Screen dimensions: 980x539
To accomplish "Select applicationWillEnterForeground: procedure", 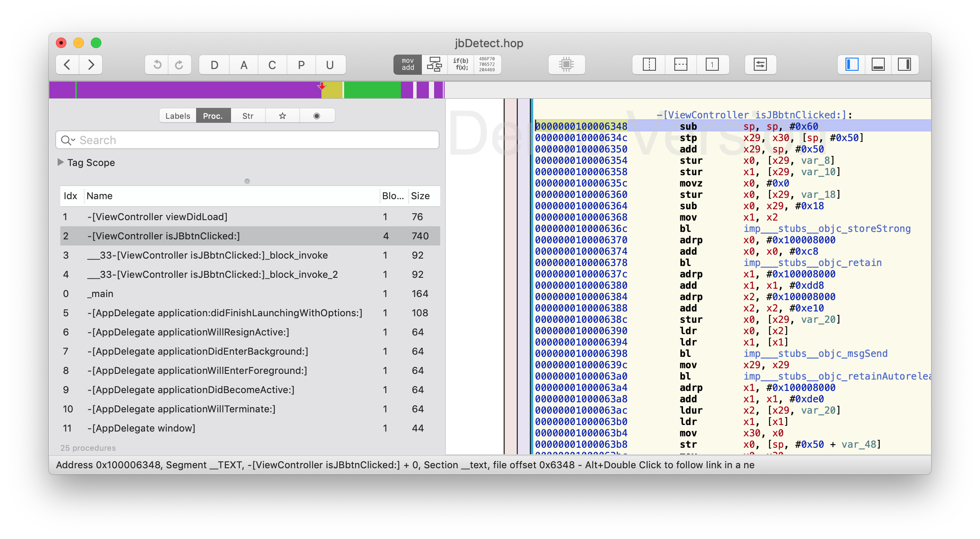I will pyautogui.click(x=250, y=371).
